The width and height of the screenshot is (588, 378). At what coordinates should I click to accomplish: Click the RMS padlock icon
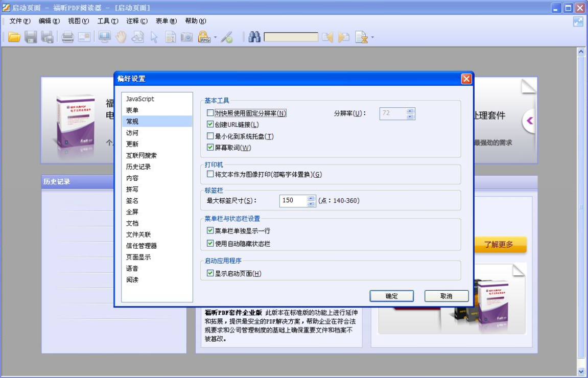coord(204,37)
